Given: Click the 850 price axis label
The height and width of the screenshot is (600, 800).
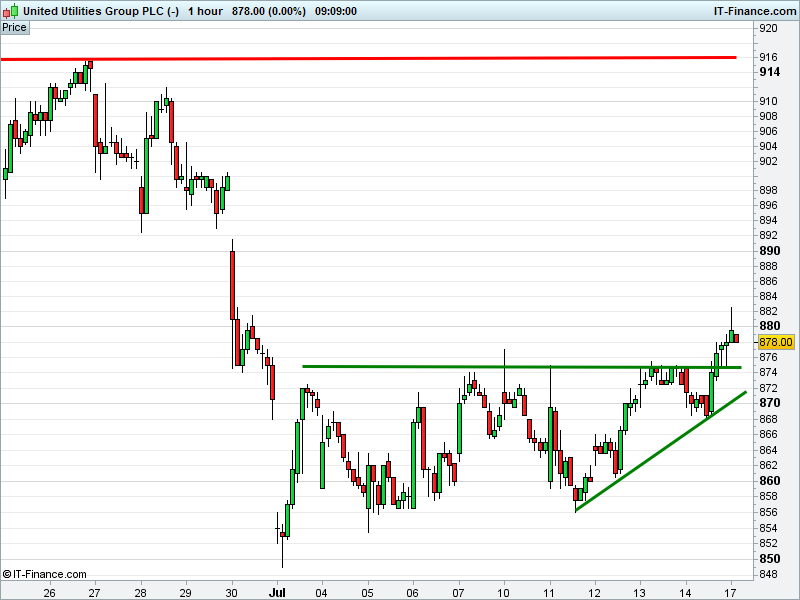Looking at the screenshot, I should point(769,559).
